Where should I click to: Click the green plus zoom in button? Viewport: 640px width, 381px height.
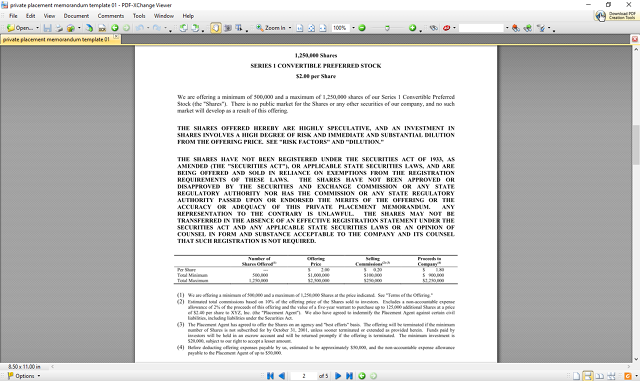(x=413, y=28)
